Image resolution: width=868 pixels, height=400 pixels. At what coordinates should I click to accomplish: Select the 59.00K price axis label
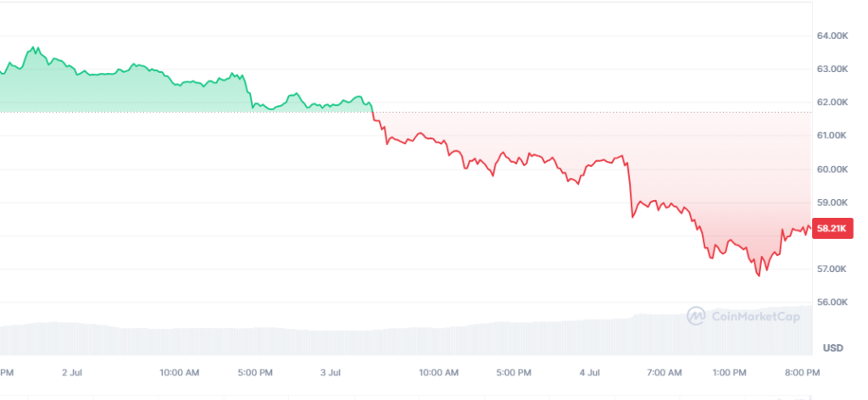tap(832, 203)
